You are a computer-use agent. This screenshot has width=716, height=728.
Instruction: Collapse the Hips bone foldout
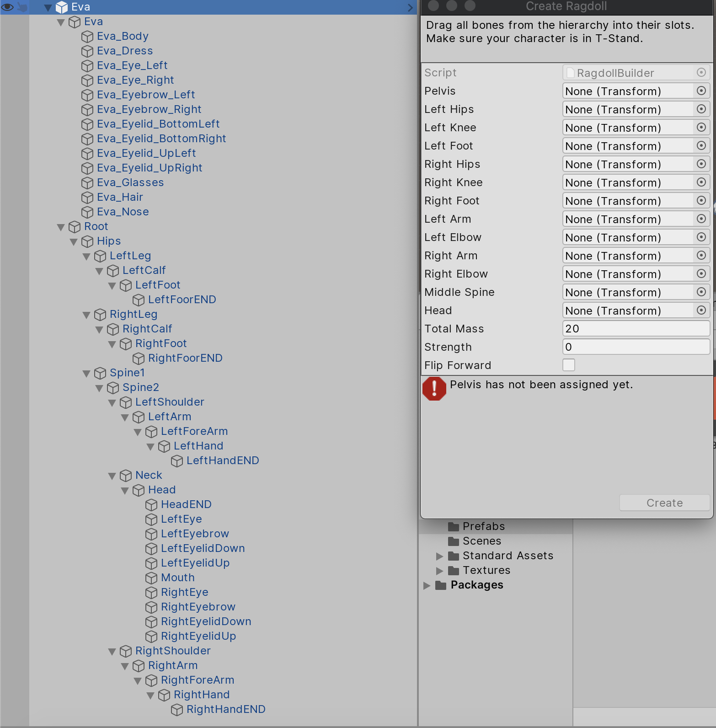click(x=74, y=241)
